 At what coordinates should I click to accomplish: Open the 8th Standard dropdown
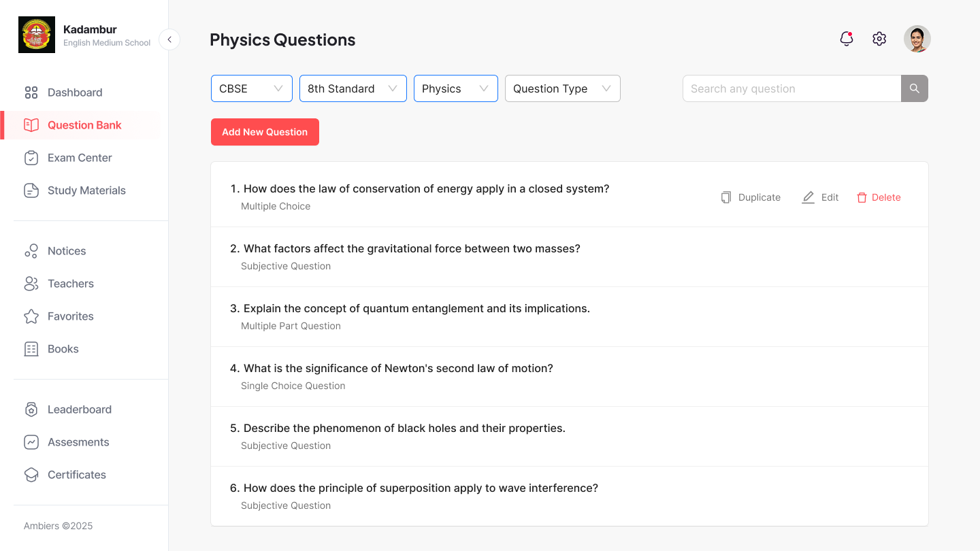pos(353,88)
